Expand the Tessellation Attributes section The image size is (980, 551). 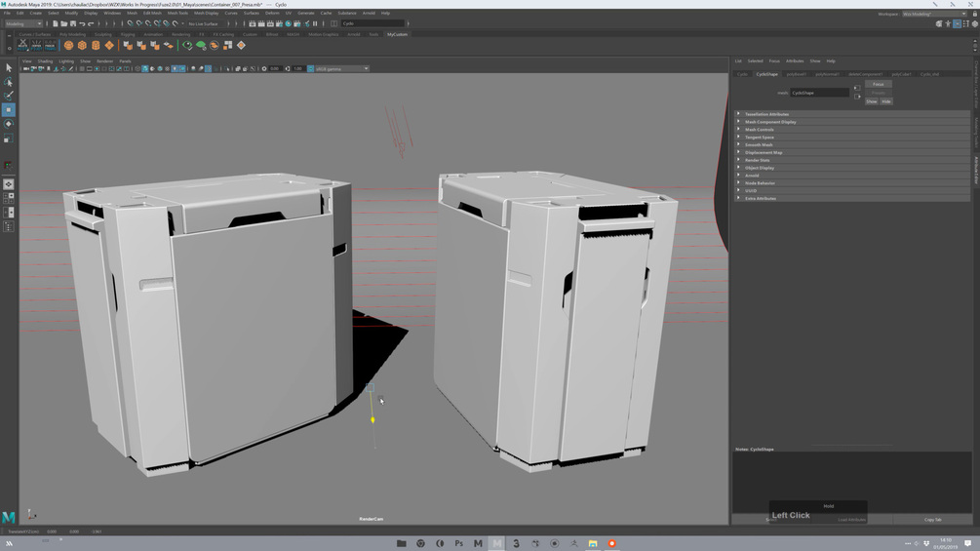[767, 114]
